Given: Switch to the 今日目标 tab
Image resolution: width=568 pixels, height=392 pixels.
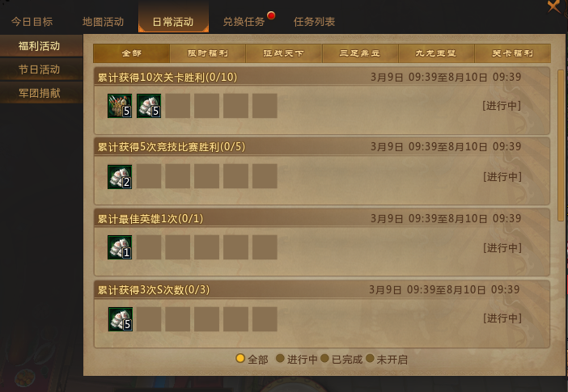Looking at the screenshot, I should (32, 22).
